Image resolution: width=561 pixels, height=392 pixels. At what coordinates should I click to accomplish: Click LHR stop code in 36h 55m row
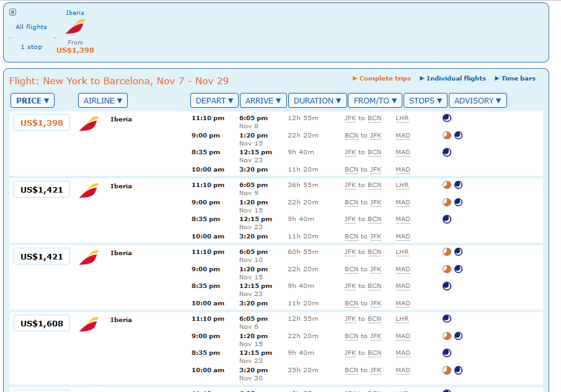(x=402, y=185)
